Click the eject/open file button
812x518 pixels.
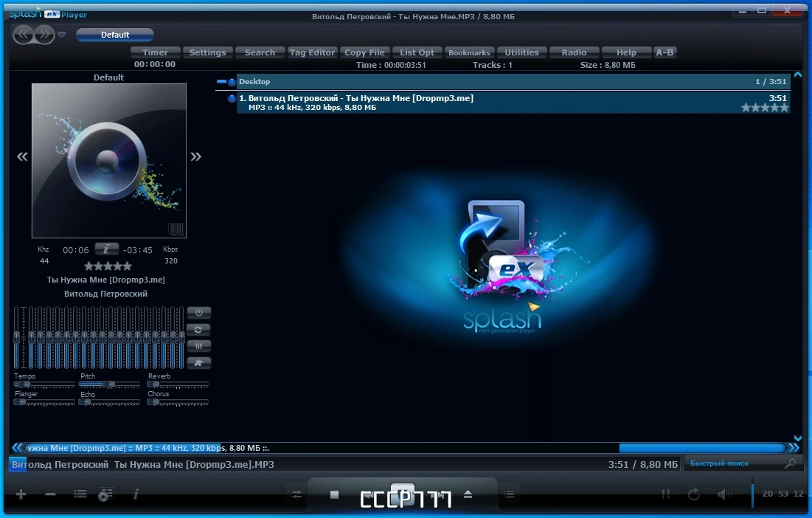tap(468, 494)
